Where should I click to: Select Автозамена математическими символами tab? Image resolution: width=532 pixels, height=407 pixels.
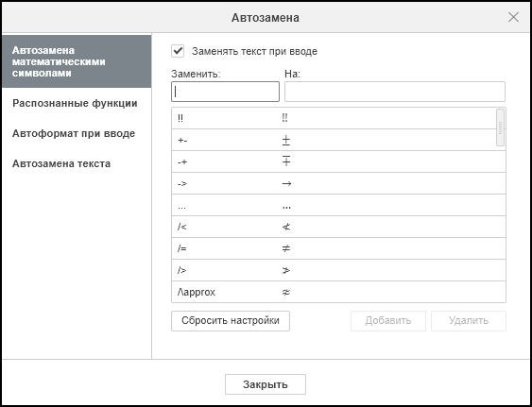[x=77, y=61]
